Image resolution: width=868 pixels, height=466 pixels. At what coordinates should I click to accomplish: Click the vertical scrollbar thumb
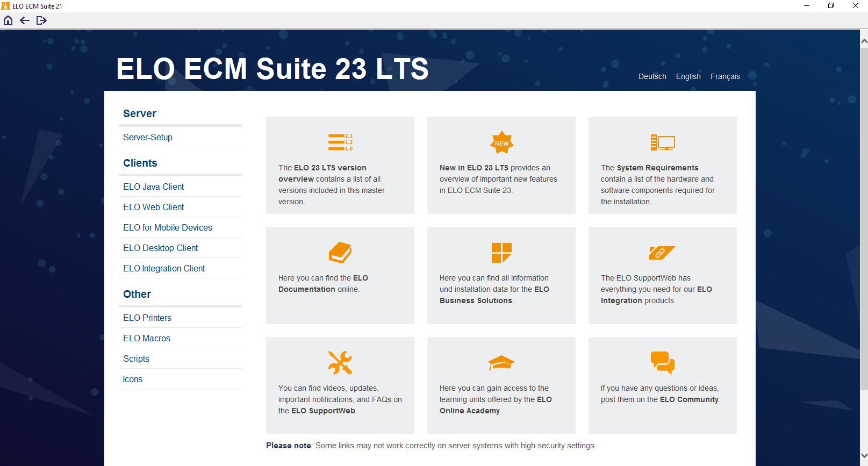click(864, 219)
